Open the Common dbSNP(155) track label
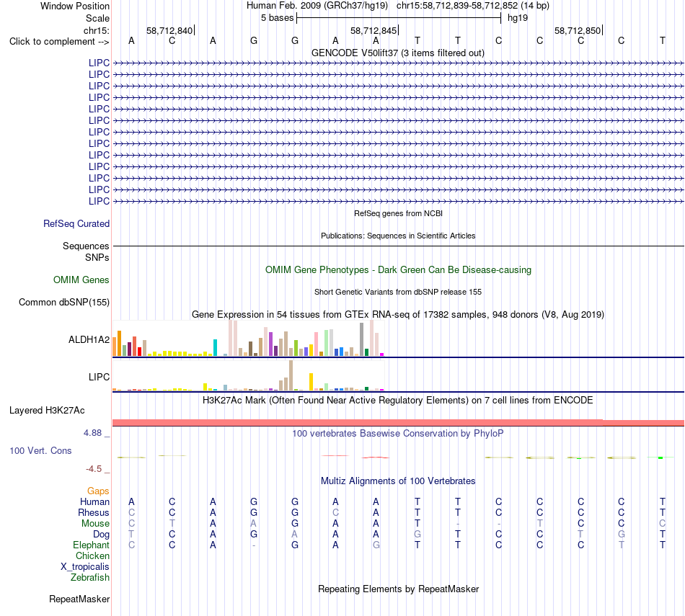 64,302
